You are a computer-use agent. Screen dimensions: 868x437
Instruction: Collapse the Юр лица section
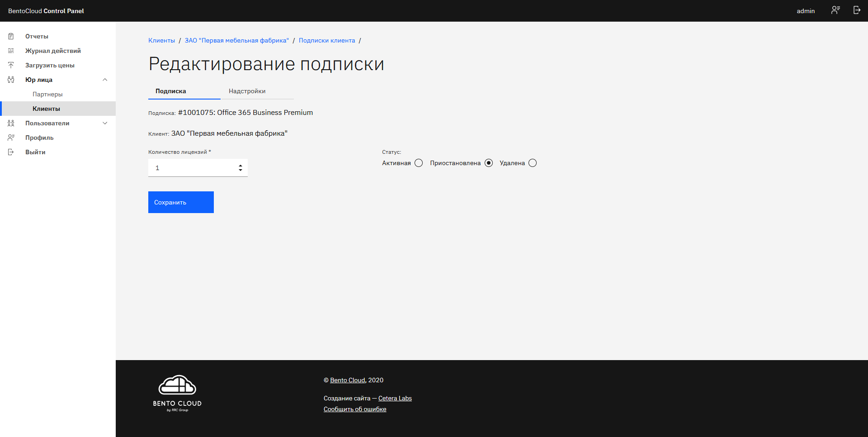[x=105, y=80]
